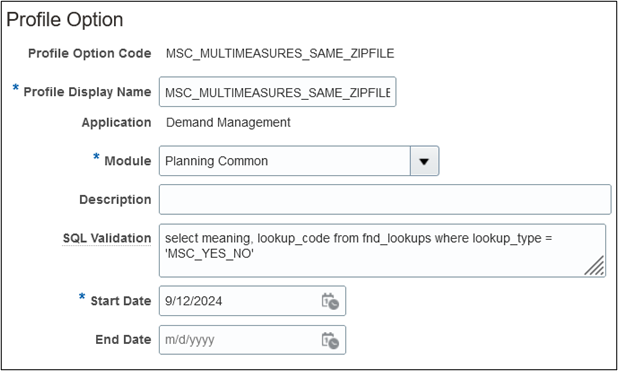Click the Module label
This screenshot has width=618, height=371.
click(x=128, y=161)
